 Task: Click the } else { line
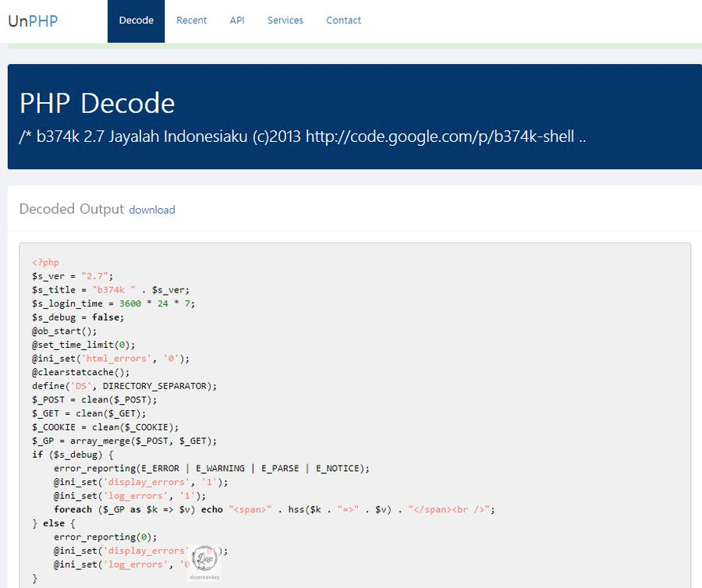54,523
